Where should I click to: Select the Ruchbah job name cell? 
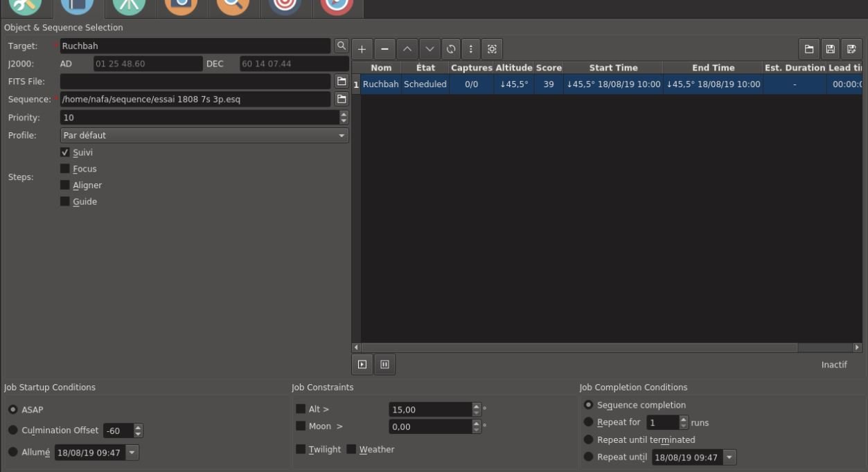(x=381, y=84)
